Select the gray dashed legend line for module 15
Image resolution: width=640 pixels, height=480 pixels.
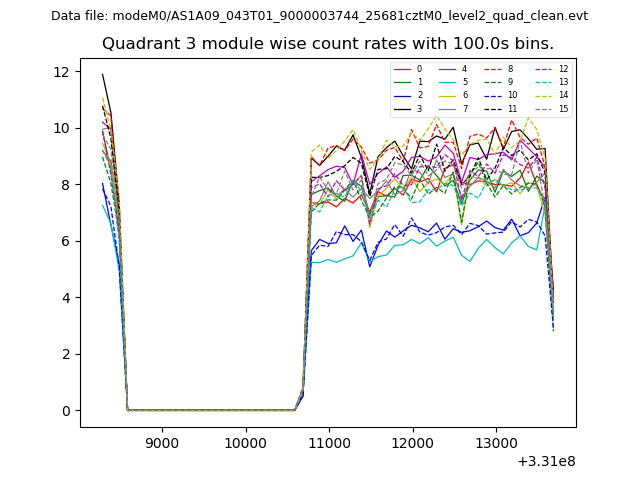541,108
